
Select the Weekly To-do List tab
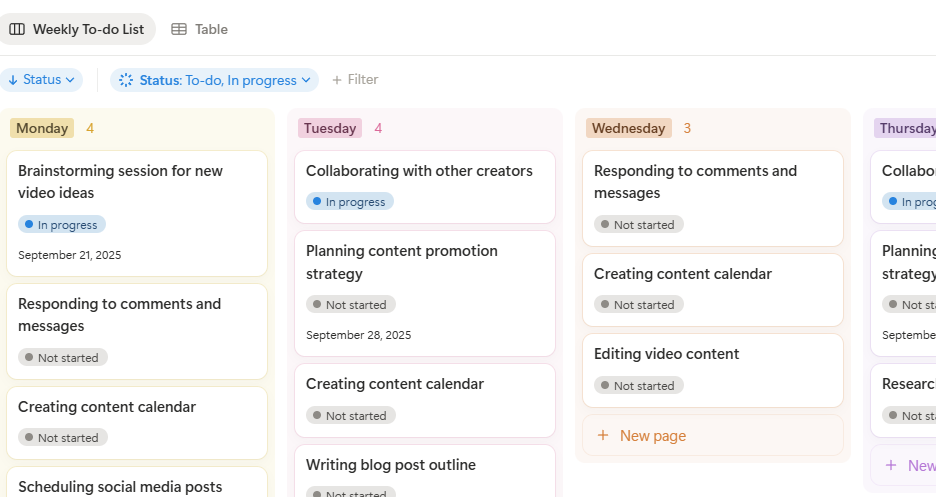click(x=78, y=29)
